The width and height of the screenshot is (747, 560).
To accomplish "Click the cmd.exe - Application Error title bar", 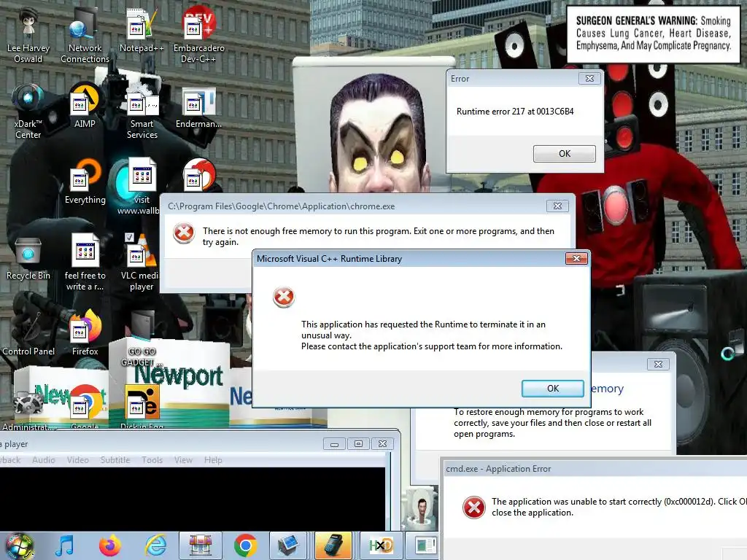I will tap(595, 469).
